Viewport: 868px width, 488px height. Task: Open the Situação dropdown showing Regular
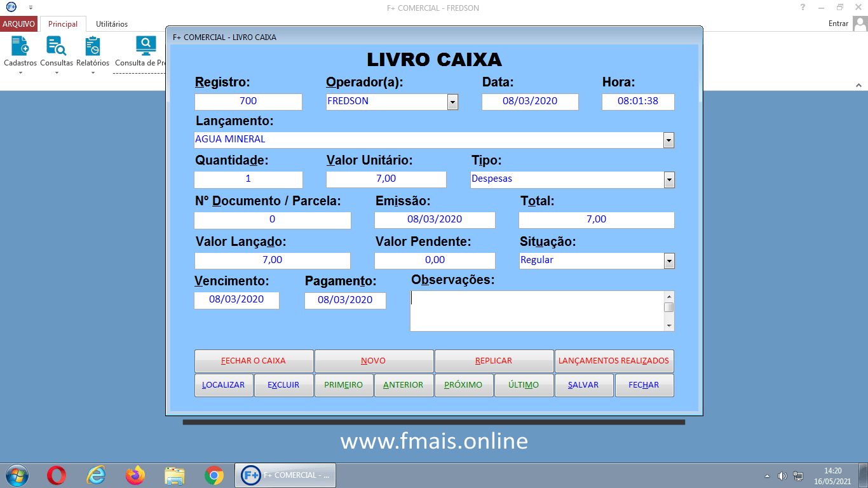(668, 261)
